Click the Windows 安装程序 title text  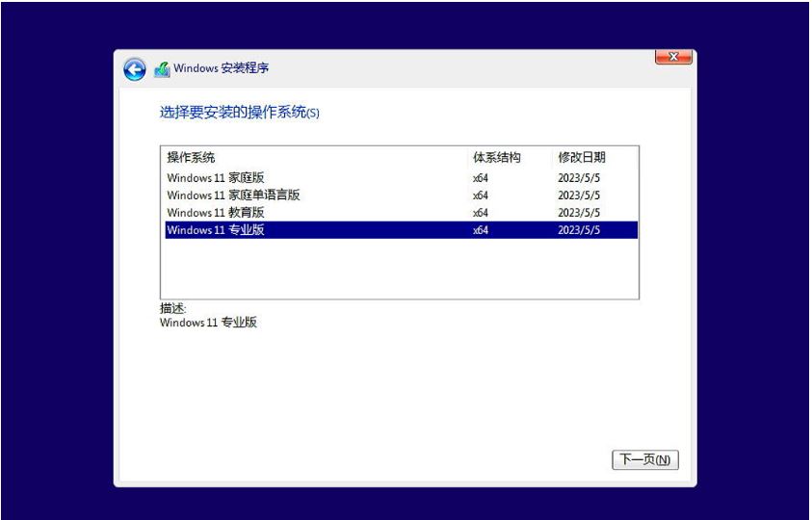(222, 69)
